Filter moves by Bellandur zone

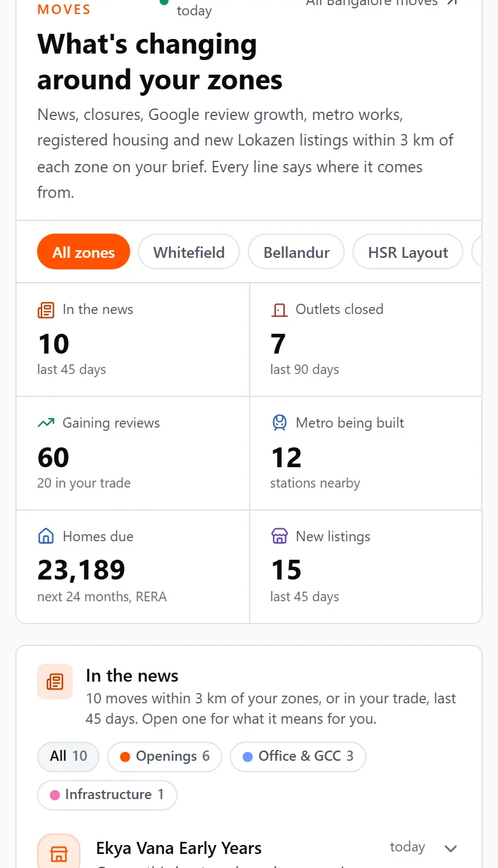point(296,252)
